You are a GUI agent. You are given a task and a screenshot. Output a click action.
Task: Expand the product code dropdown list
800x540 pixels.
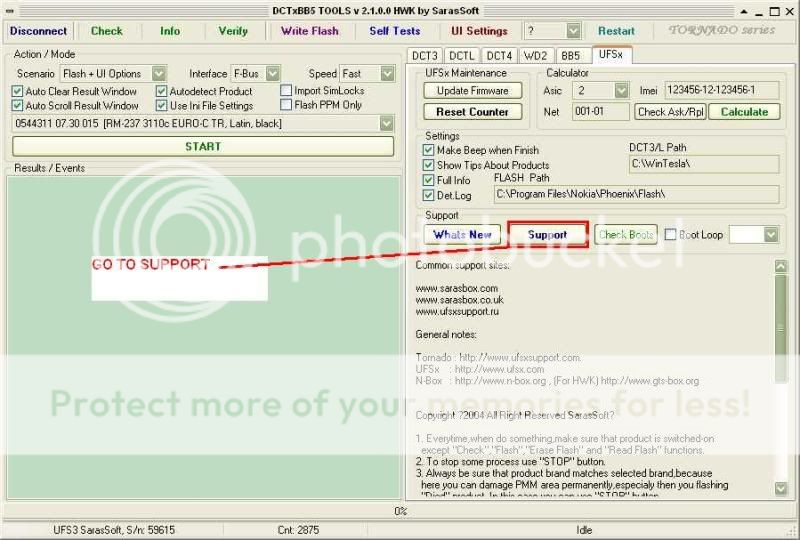tap(387, 124)
